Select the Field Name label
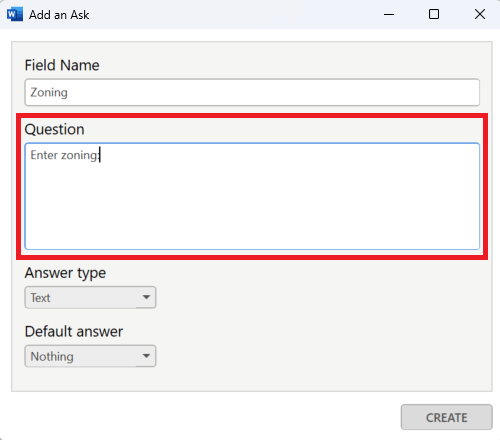 point(62,65)
